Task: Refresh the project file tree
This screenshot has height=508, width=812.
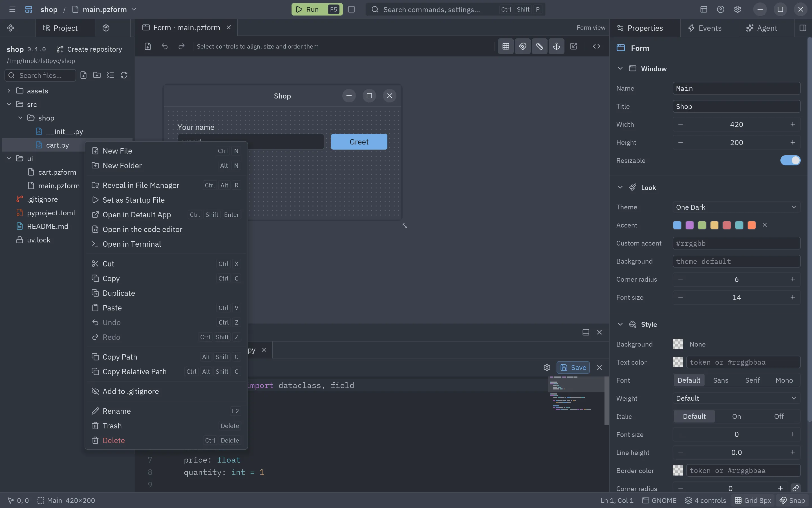Action: pyautogui.click(x=124, y=75)
